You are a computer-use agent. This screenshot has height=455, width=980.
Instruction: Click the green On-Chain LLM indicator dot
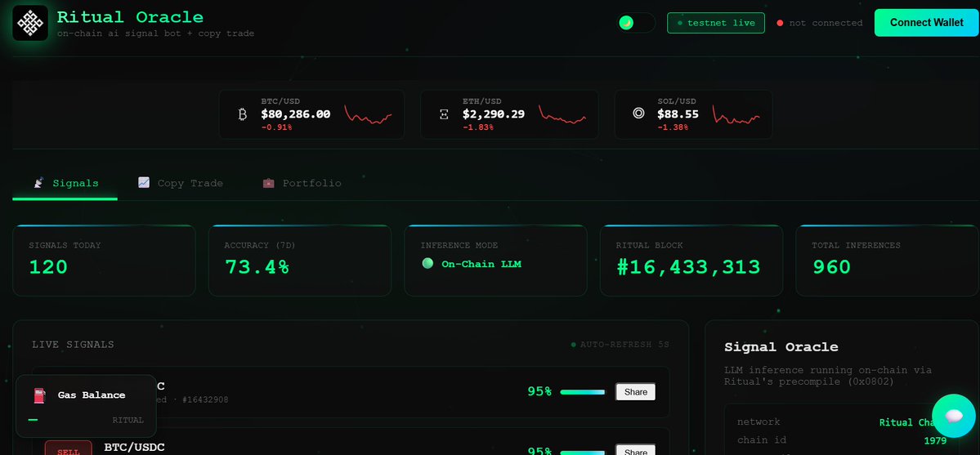click(427, 264)
